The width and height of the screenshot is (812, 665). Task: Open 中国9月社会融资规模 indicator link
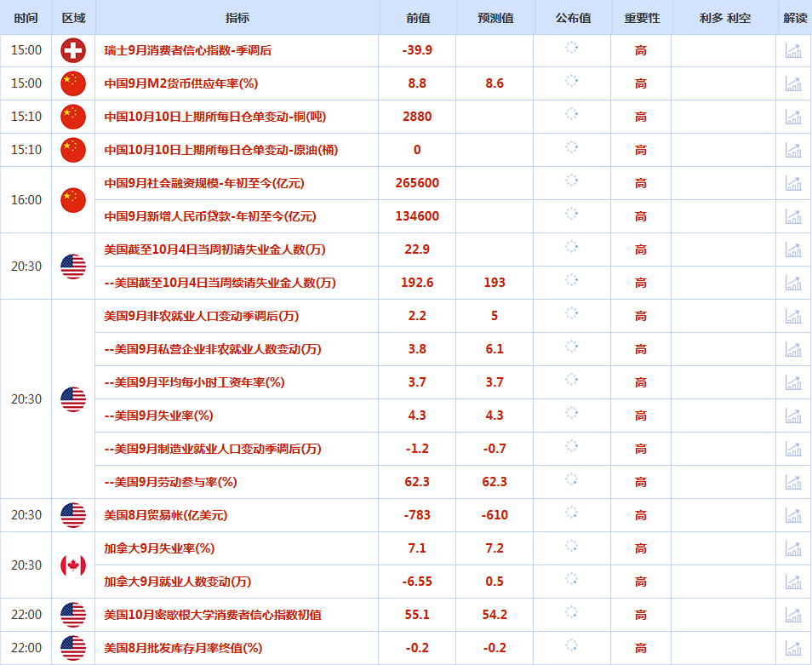coord(203,183)
